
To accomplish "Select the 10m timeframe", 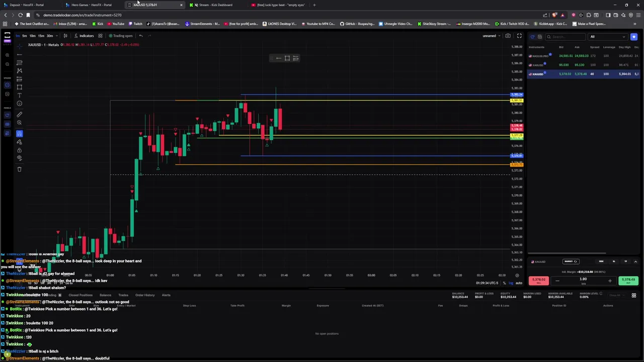I will [32, 36].
